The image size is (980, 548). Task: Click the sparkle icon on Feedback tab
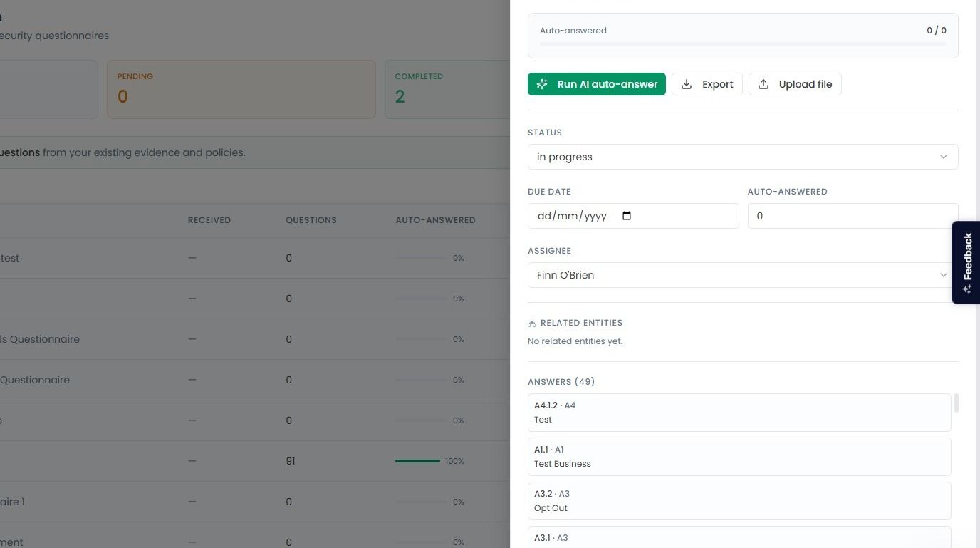pyautogui.click(x=966, y=289)
